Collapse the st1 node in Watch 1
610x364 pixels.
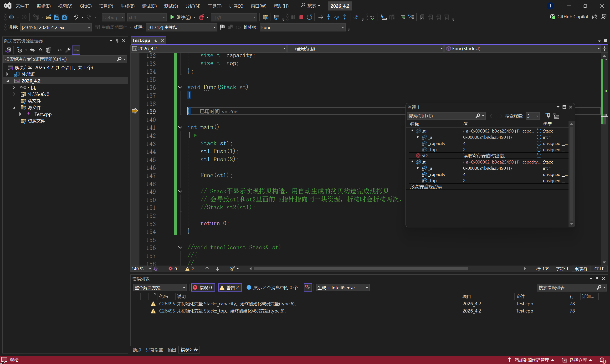tap(412, 131)
